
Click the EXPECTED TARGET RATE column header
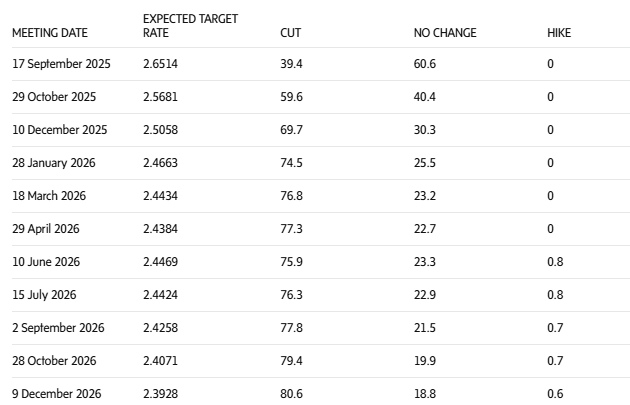coord(190,26)
